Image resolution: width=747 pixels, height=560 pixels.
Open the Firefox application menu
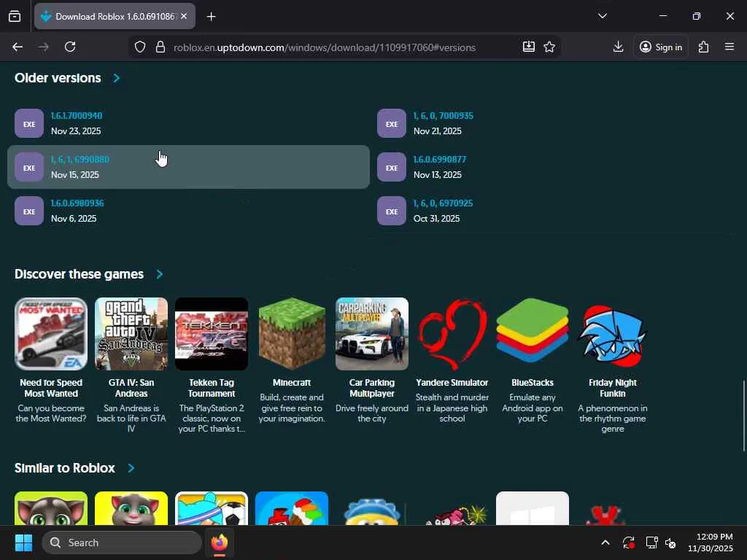click(x=729, y=47)
